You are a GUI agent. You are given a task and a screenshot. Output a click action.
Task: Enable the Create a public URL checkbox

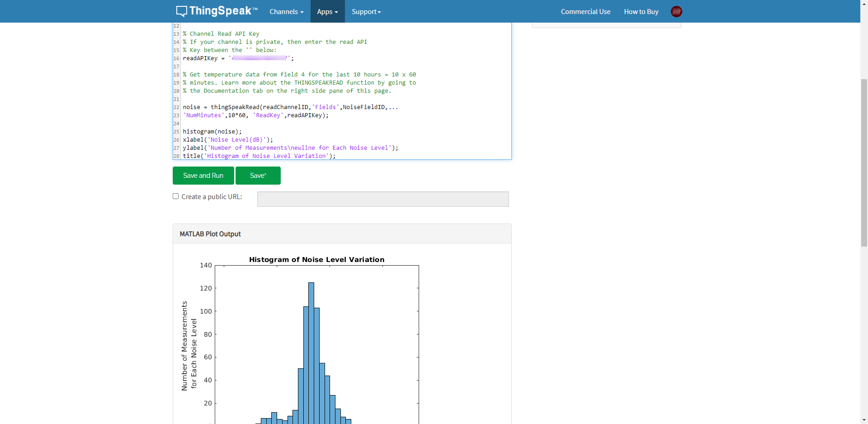click(175, 196)
